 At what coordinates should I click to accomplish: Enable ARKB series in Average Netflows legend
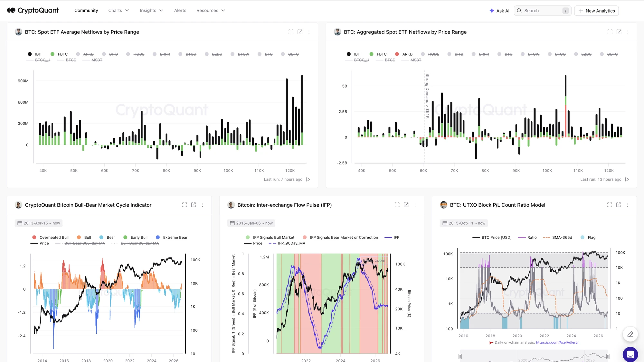pos(85,54)
